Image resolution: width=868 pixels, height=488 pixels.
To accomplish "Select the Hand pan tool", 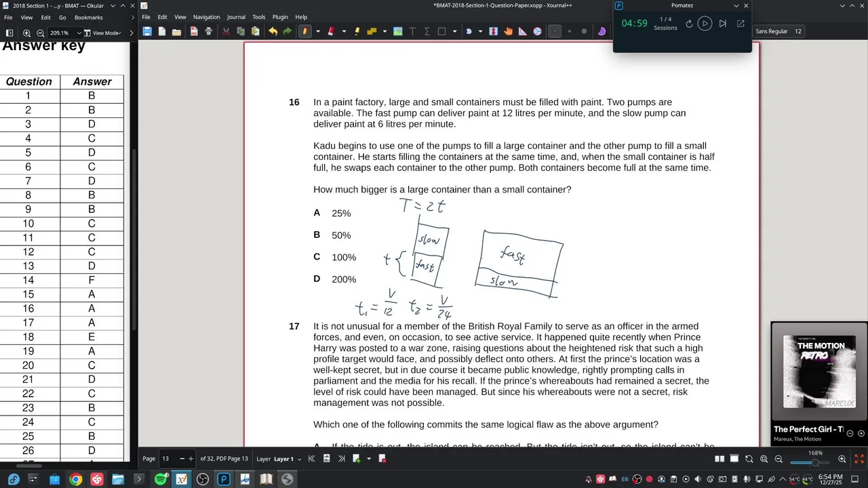I will [508, 31].
